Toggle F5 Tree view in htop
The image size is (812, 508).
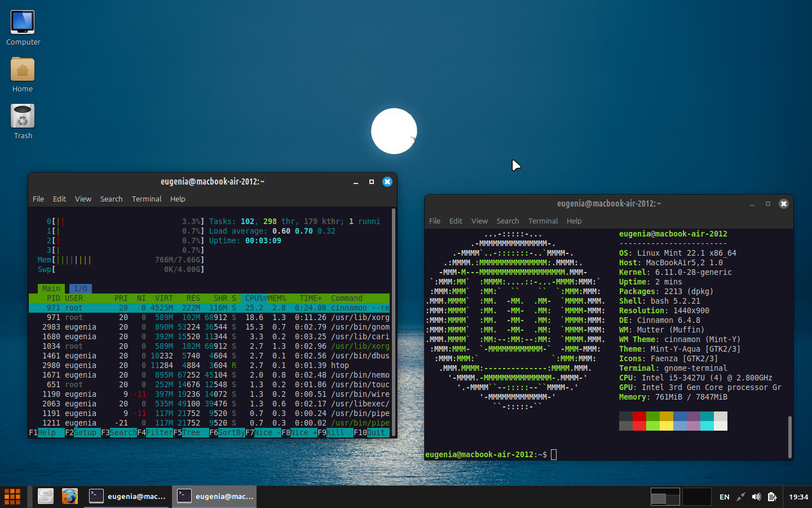(x=191, y=432)
